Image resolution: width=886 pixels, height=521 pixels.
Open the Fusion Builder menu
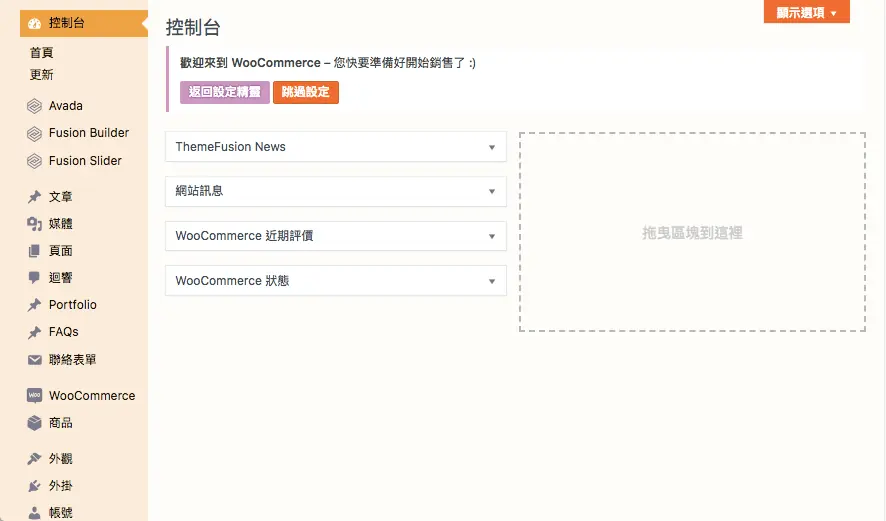[x=89, y=133]
